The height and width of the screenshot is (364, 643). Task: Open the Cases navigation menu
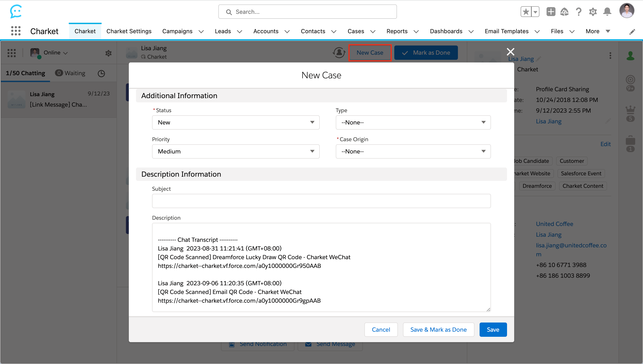point(373,31)
